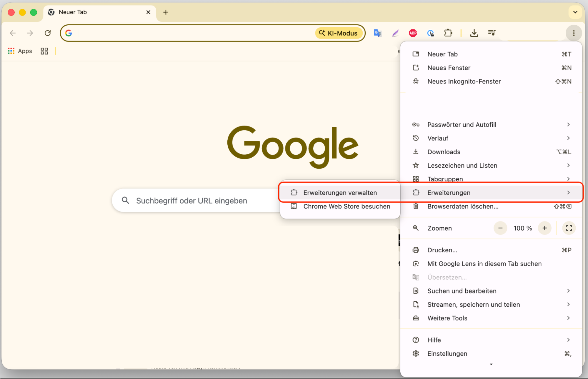The image size is (588, 379).
Task: Choose Erweiterungen verwalten in the submenu
Action: pyautogui.click(x=340, y=193)
